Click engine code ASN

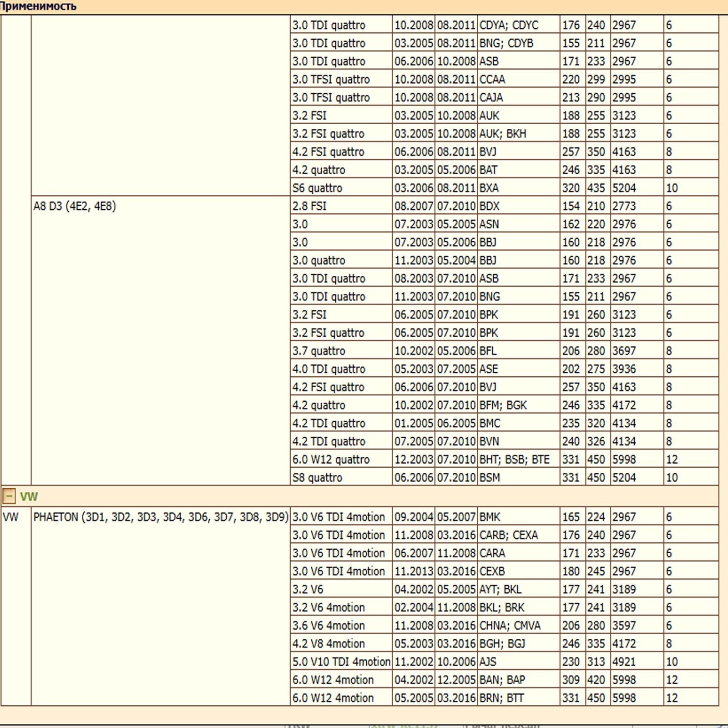pyautogui.click(x=489, y=224)
